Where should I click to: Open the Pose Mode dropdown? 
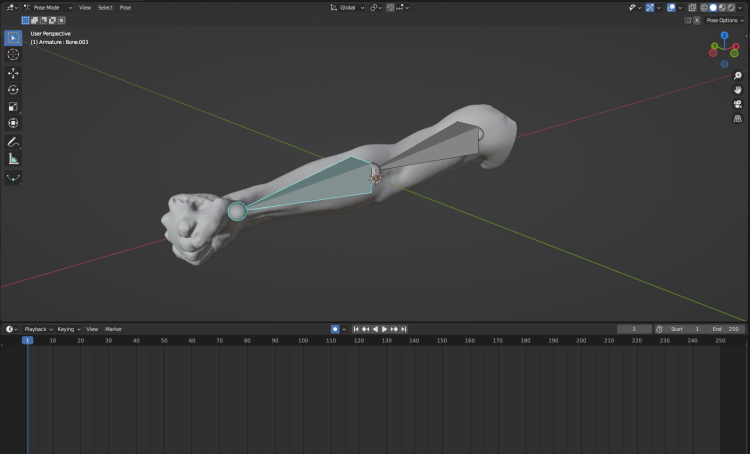click(47, 7)
